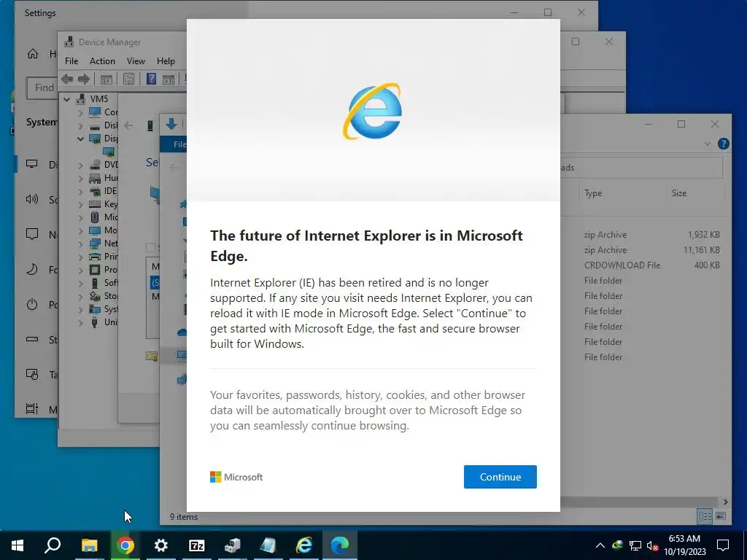Click the Back arrow in Device Manager toolbar
The image size is (747, 560).
[x=67, y=79]
